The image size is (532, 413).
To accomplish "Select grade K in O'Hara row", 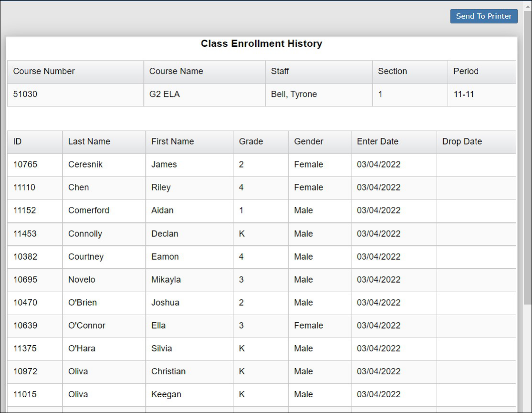I will pyautogui.click(x=242, y=349).
